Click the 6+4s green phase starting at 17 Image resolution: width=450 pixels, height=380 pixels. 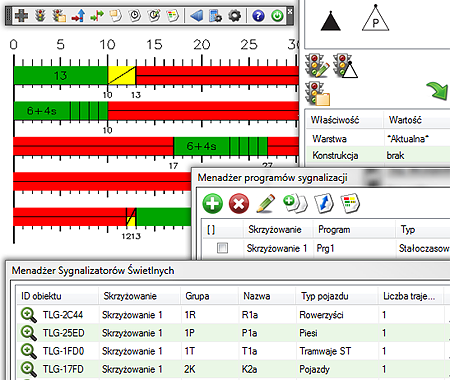pyautogui.click(x=220, y=146)
